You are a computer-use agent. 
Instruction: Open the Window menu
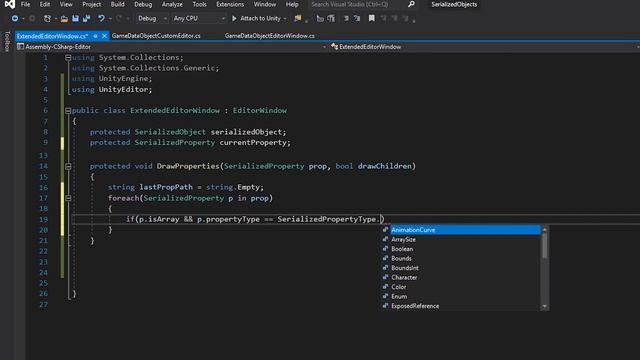tap(264, 4)
